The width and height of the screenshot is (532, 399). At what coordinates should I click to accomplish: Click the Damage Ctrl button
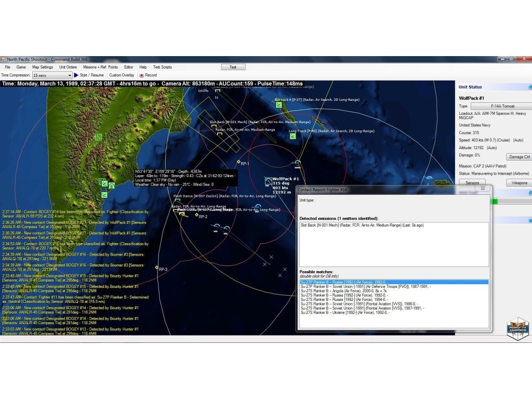519,157
